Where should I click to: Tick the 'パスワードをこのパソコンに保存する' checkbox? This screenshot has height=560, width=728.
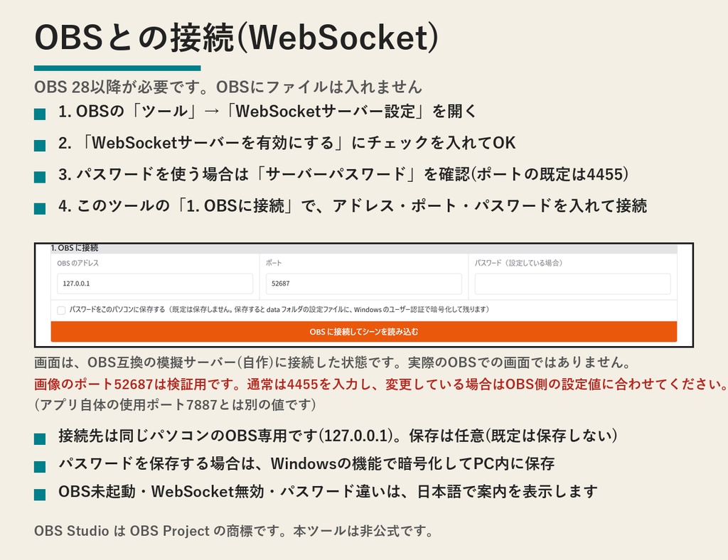click(61, 311)
